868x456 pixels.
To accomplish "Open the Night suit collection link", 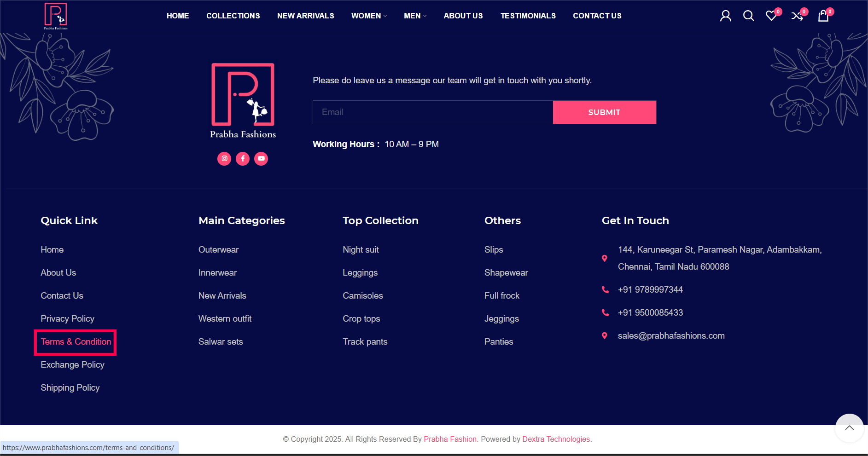I will point(361,250).
